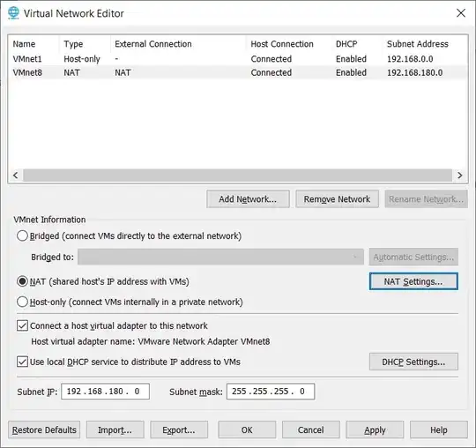The width and height of the screenshot is (476, 448).
Task: Uncheck Connect a host virtual adapter
Action: [22, 326]
